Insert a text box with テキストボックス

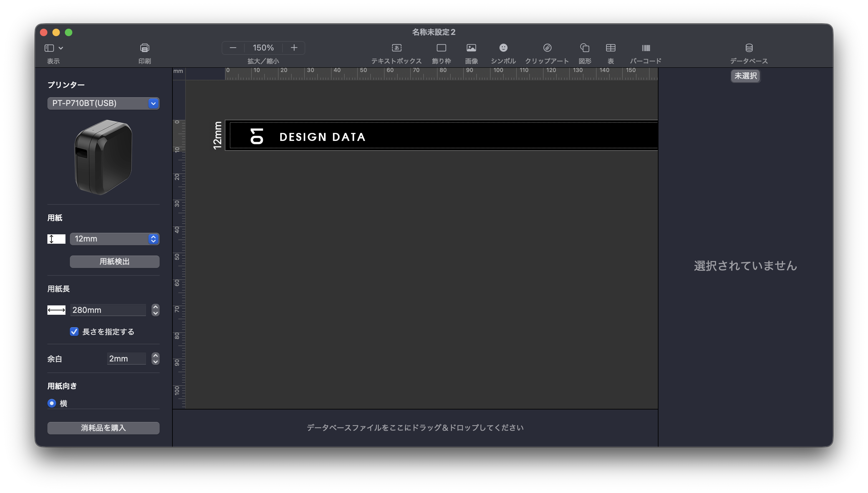pyautogui.click(x=397, y=48)
